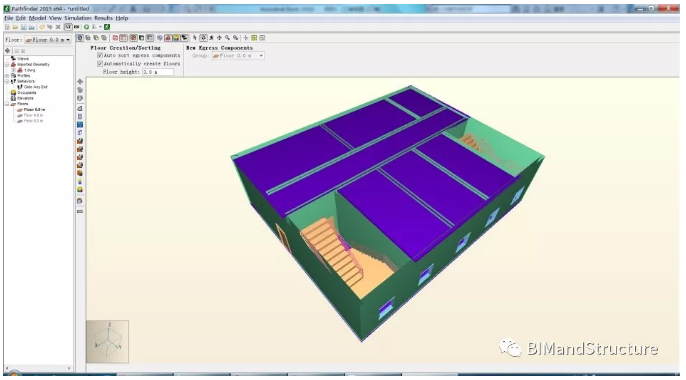Click the XYZ axis orientation widget
This screenshot has width=686, height=380.
[x=108, y=342]
